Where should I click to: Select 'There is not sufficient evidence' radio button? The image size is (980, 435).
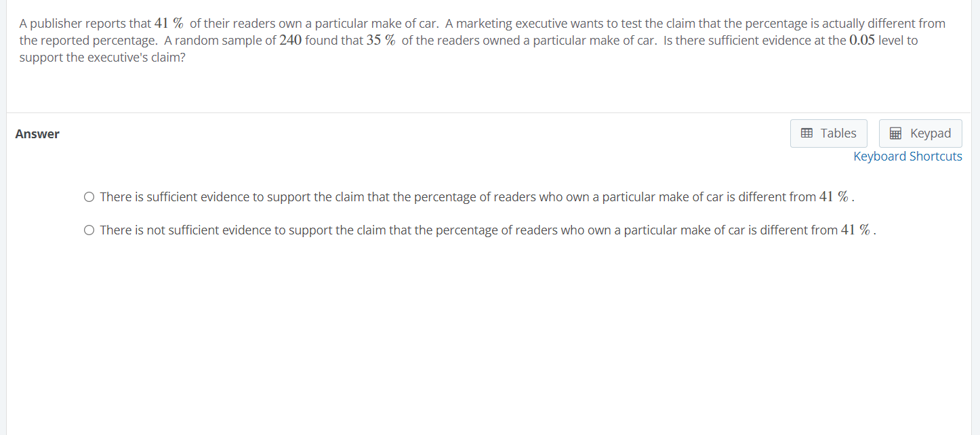point(89,230)
